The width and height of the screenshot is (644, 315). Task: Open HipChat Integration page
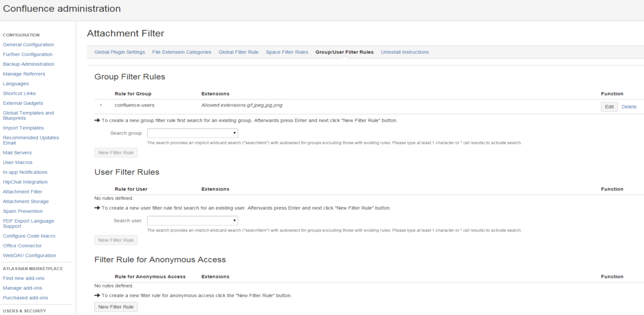(25, 182)
